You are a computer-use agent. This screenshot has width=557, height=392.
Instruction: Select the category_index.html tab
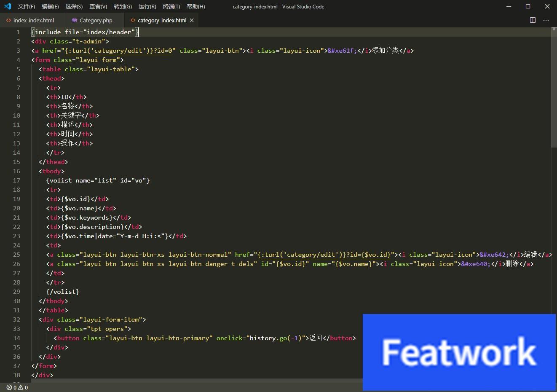(162, 20)
